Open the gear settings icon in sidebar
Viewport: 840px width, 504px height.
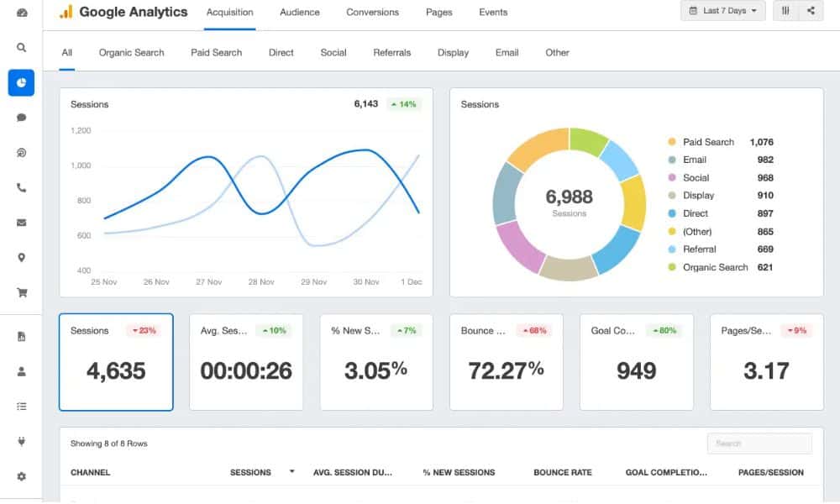click(21, 476)
